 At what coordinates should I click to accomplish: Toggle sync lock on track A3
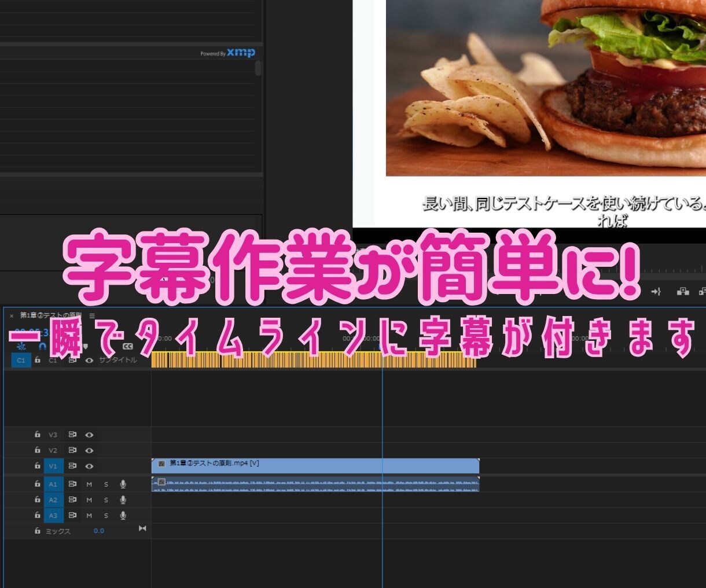[72, 515]
